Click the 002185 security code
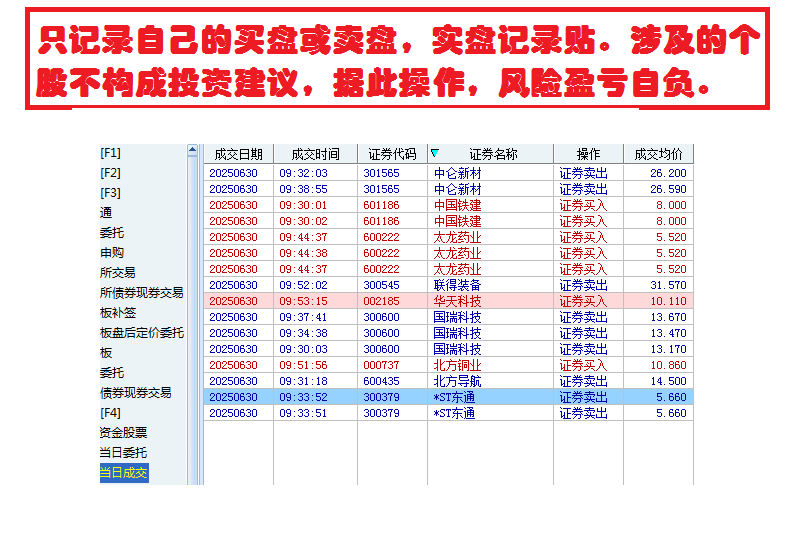797x537 pixels. 381,301
